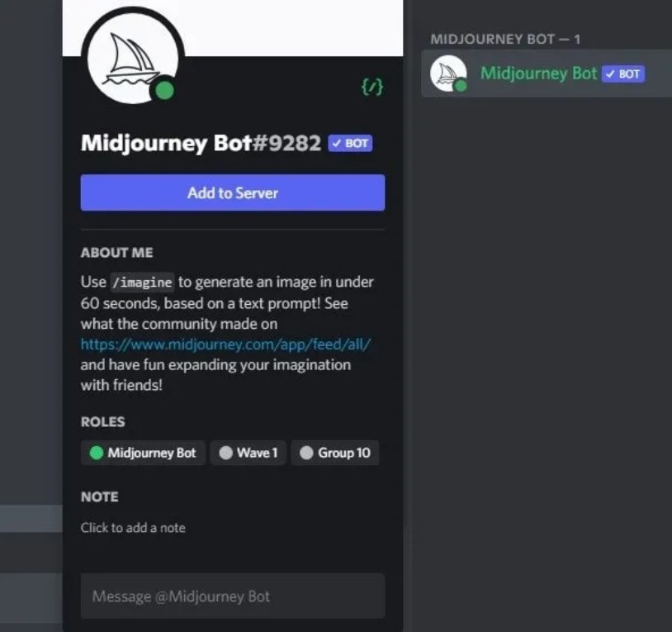Click the BOT badge in member list

623,74
